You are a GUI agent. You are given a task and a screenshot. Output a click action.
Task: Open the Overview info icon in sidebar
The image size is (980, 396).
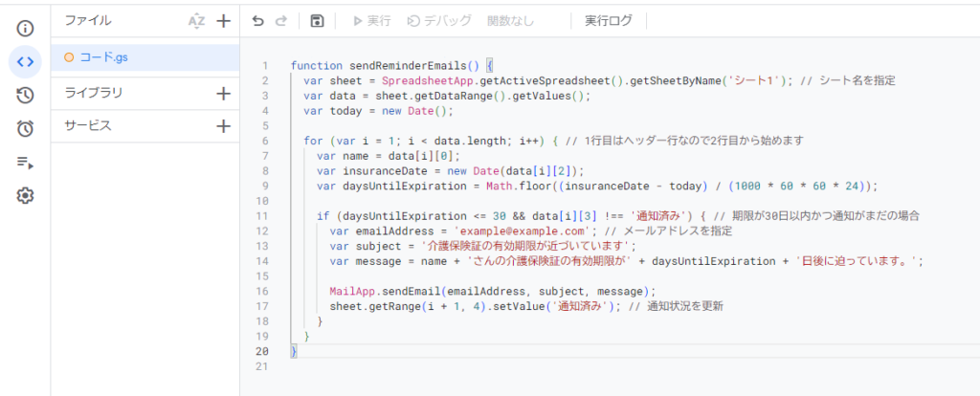click(25, 28)
